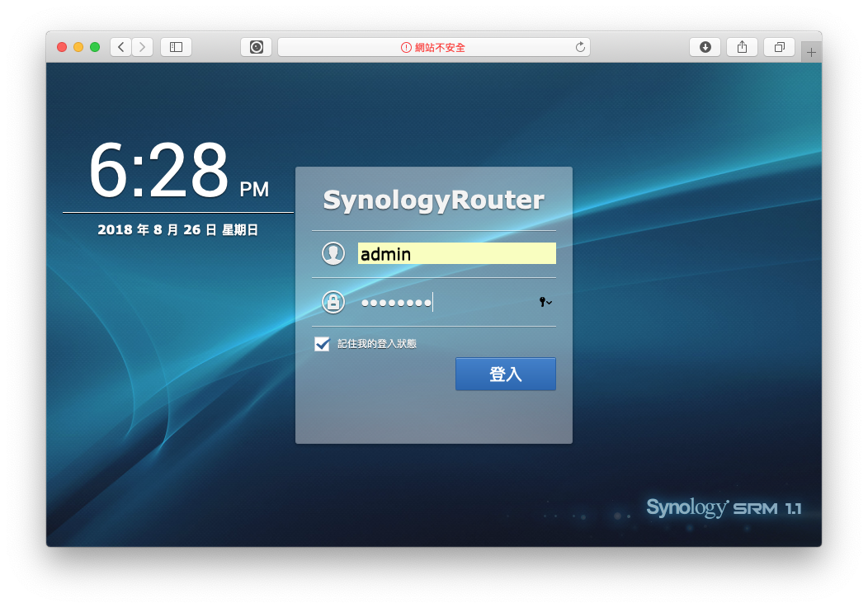Go forward using Safari's forward arrow
Viewport: 868px width, 608px height.
click(x=142, y=47)
